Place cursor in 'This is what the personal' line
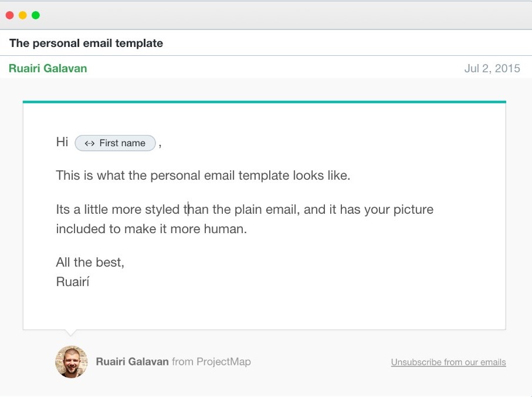532x397 pixels. (203, 176)
